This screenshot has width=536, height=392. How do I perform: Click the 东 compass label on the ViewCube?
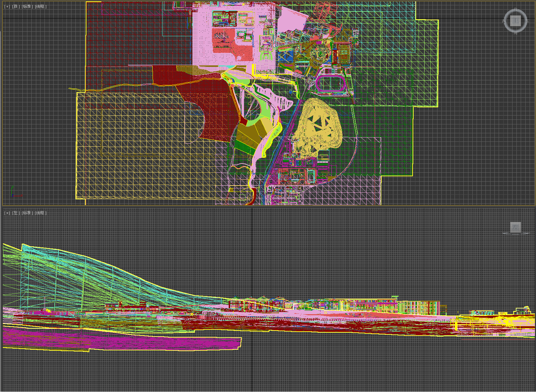point(527,21)
